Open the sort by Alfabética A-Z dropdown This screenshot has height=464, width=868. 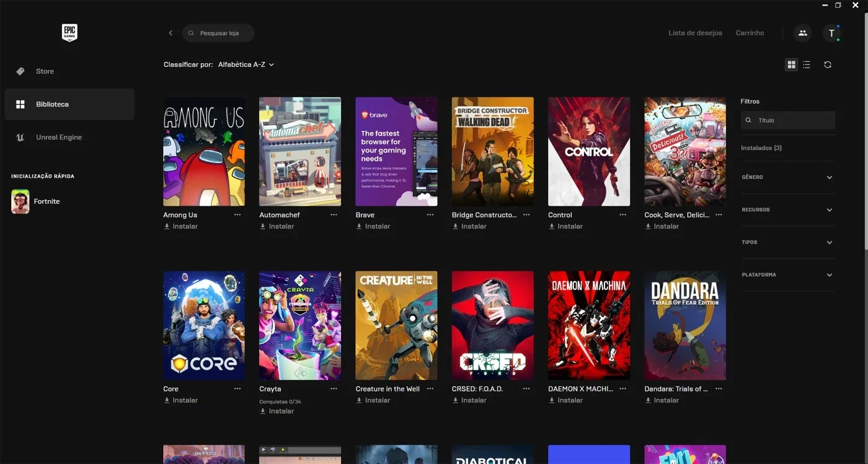(246, 64)
